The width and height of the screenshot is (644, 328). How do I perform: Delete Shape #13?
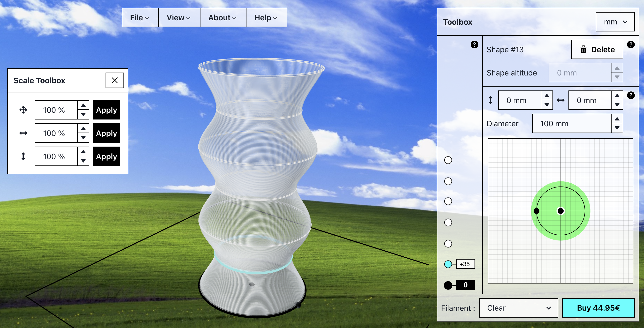click(597, 49)
